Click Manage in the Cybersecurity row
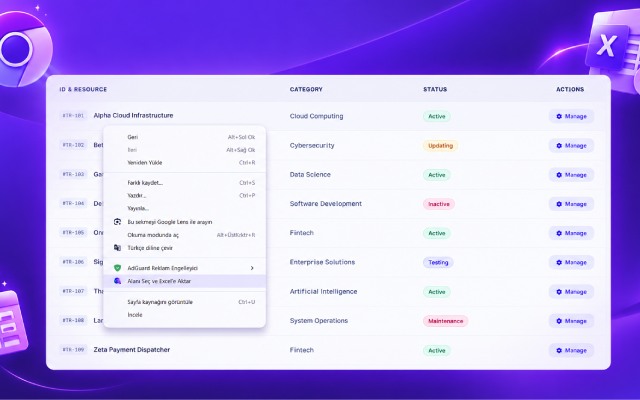 pyautogui.click(x=571, y=146)
